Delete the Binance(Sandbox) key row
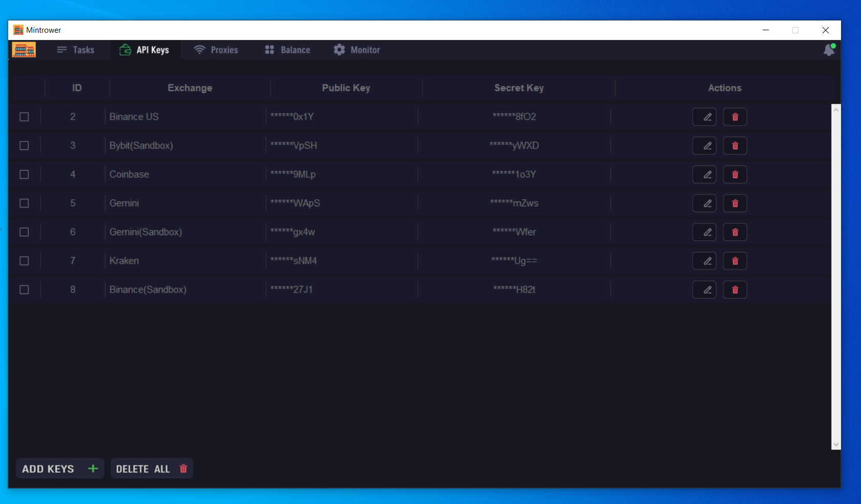 (734, 290)
